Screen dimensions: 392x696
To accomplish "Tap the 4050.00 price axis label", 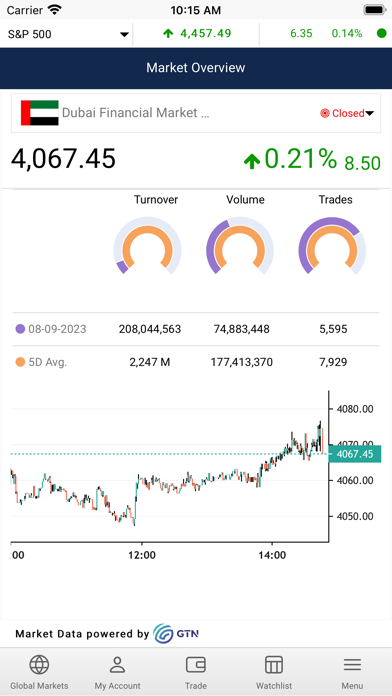I will point(355,516).
